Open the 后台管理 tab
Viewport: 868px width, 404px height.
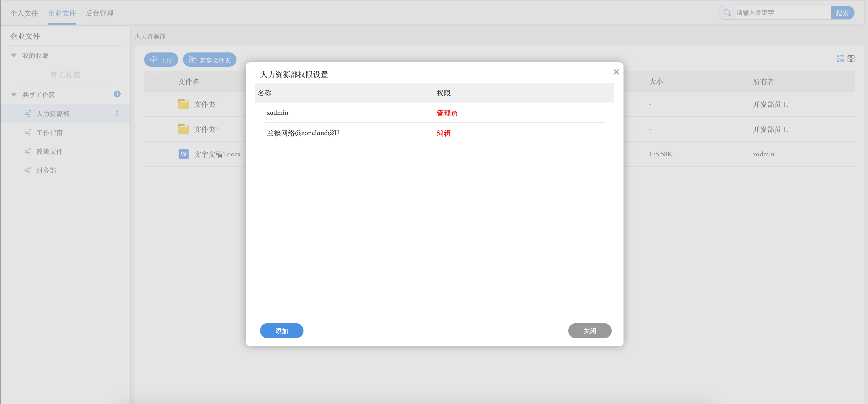tap(99, 13)
